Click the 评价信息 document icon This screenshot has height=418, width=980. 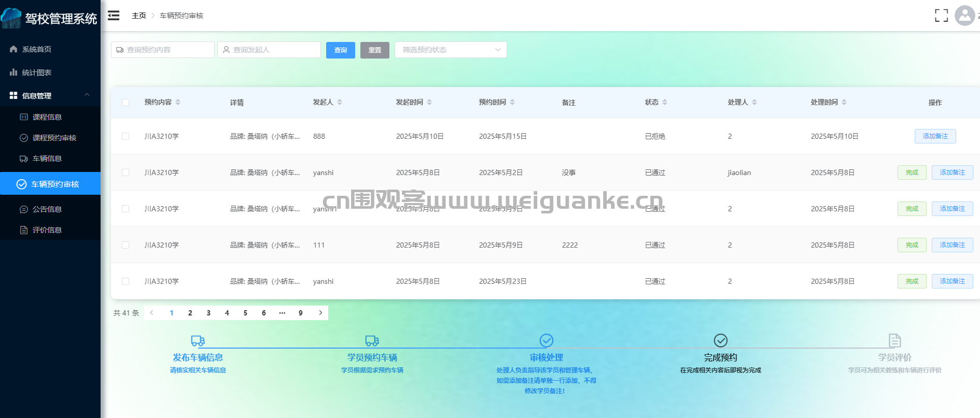click(24, 230)
